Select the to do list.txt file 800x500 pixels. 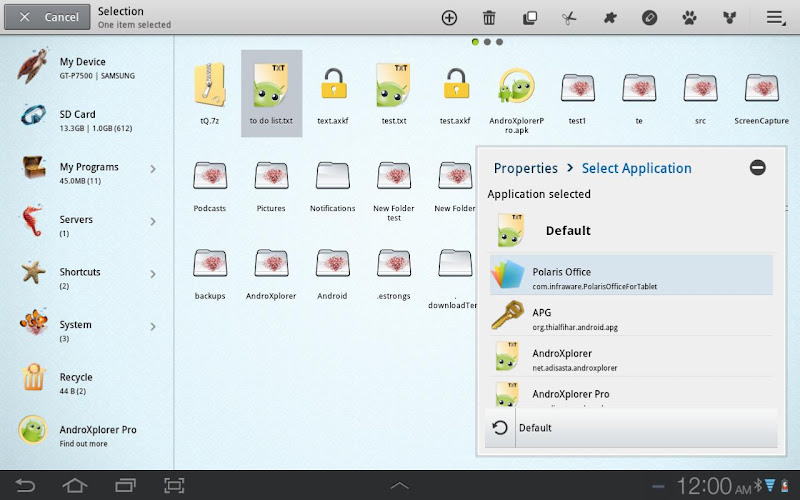[x=271, y=93]
